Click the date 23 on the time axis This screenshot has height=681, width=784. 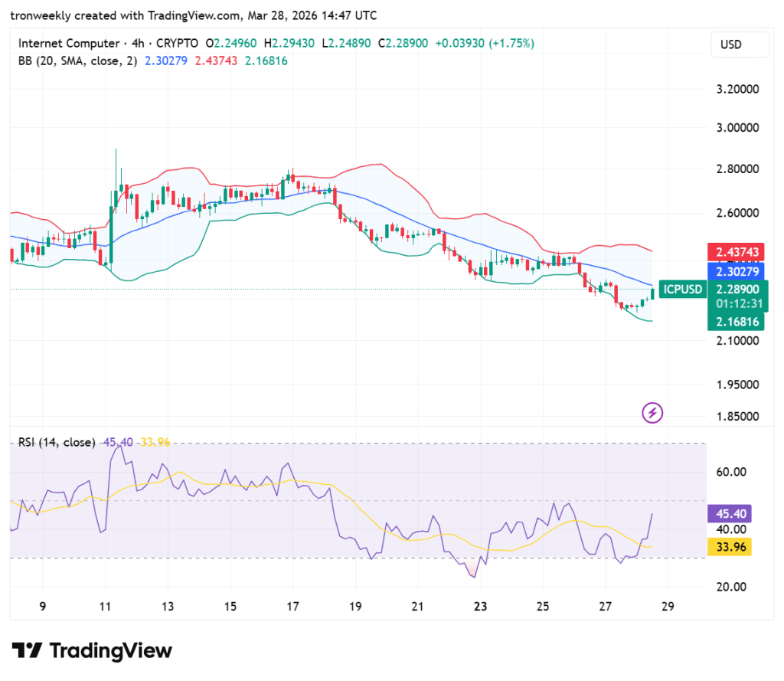coord(481,606)
